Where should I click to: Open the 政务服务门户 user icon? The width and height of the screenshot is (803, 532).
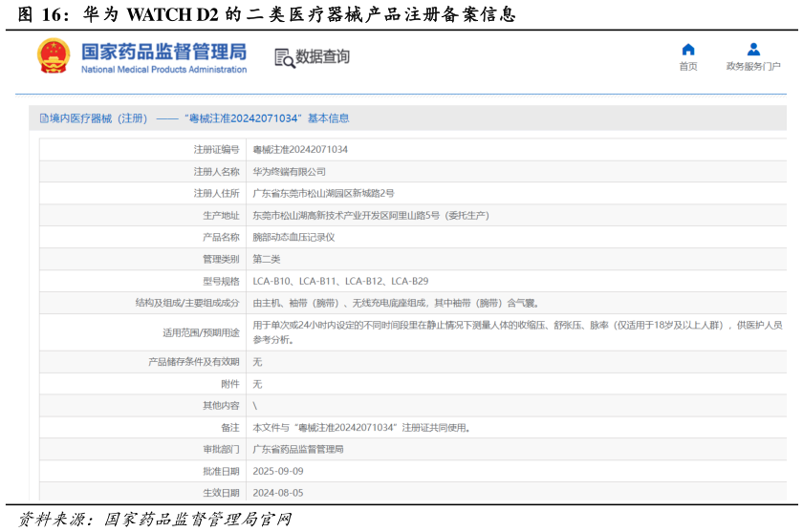[753, 49]
